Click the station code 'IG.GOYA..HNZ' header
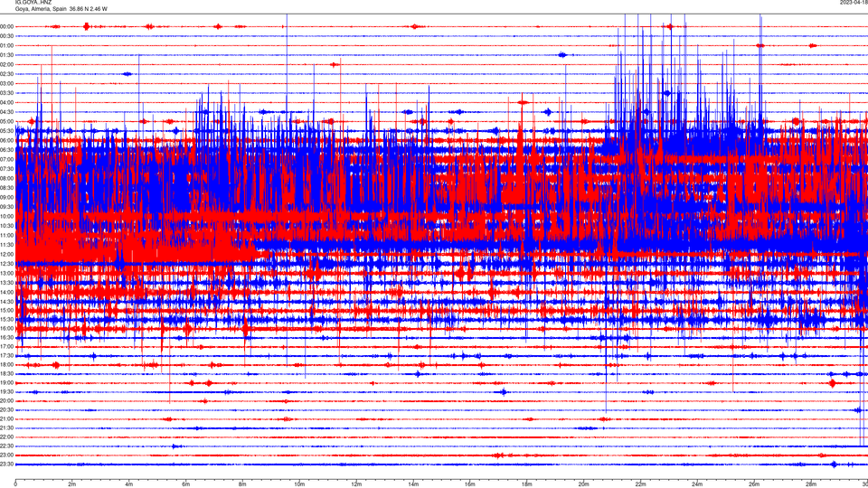Image resolution: width=868 pixels, height=488 pixels. [x=33, y=2]
